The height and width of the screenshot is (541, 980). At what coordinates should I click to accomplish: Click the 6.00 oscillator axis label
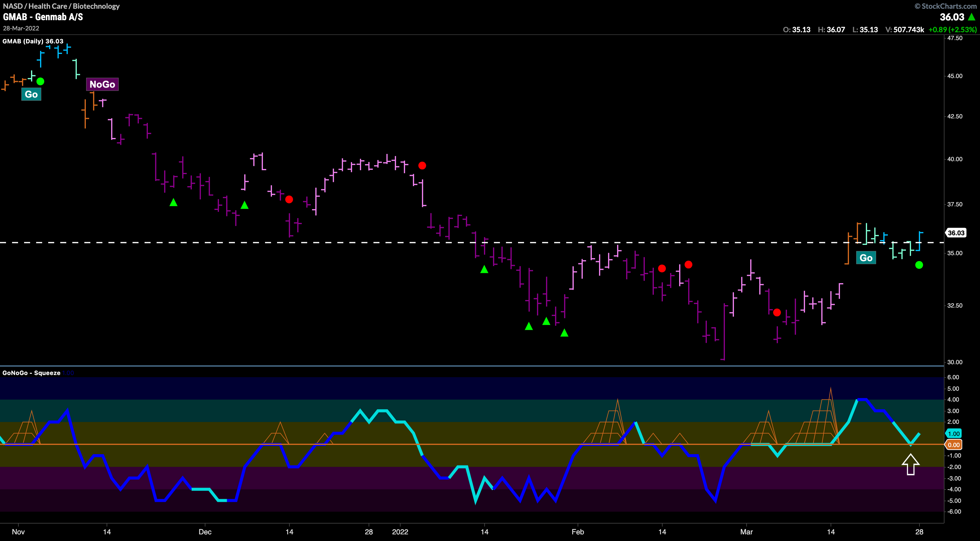[953, 377]
